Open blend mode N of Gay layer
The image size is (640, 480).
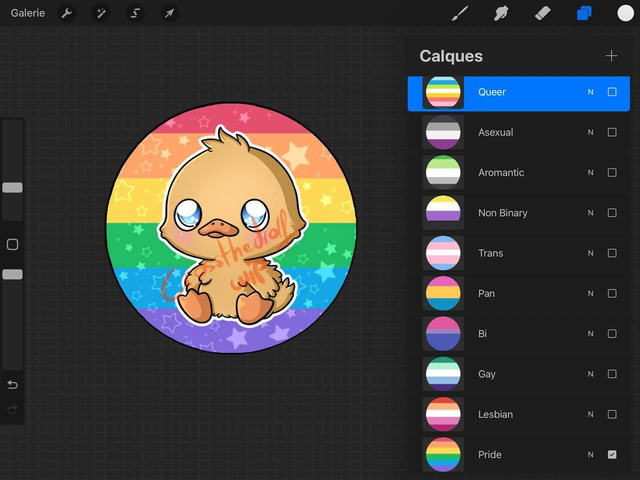(590, 374)
